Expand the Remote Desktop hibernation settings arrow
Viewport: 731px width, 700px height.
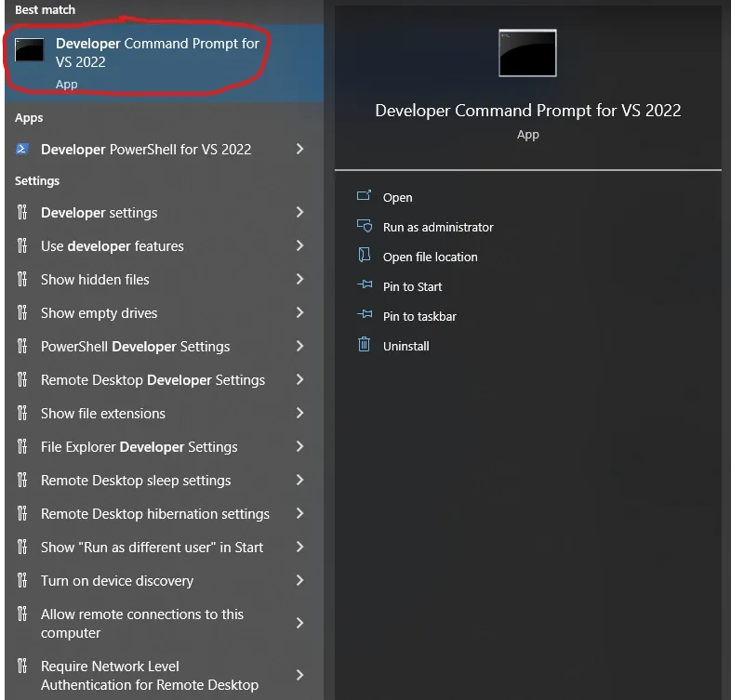[300, 513]
